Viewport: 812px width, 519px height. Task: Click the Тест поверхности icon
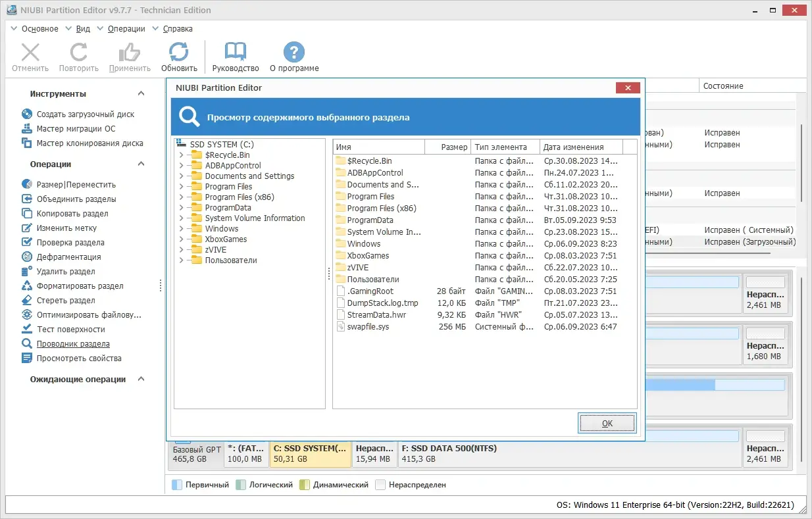[27, 329]
